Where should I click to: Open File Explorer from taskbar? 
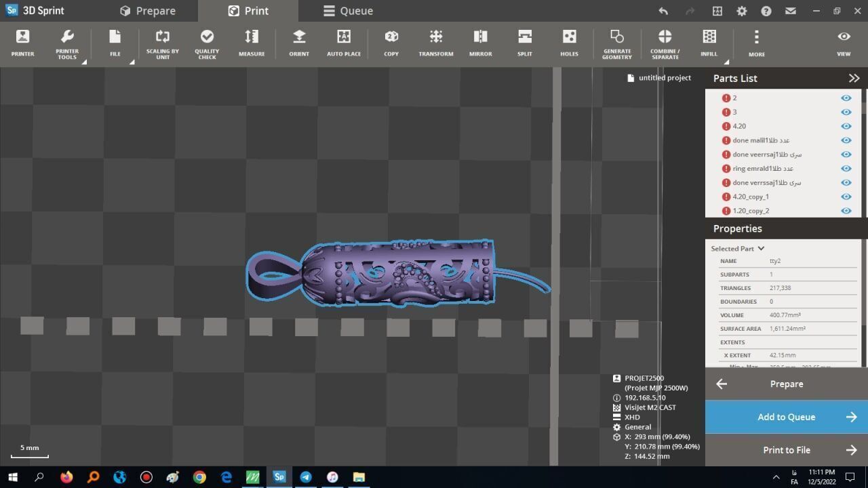tap(358, 477)
